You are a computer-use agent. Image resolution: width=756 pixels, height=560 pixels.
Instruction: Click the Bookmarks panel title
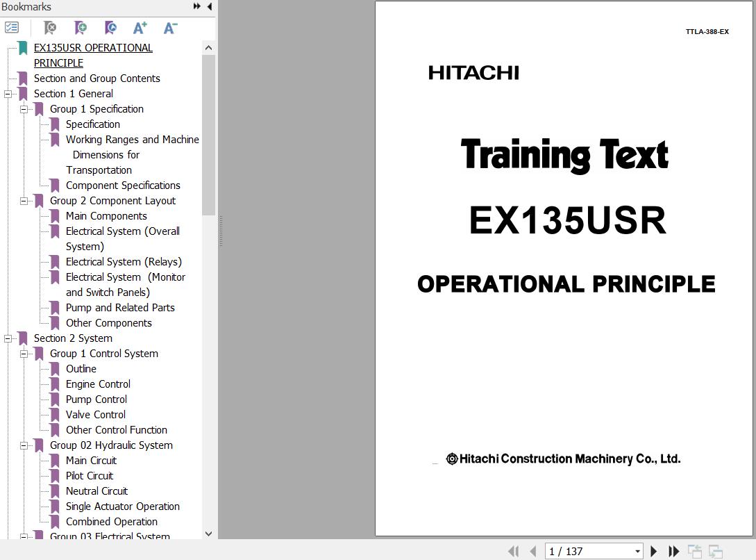pos(26,7)
